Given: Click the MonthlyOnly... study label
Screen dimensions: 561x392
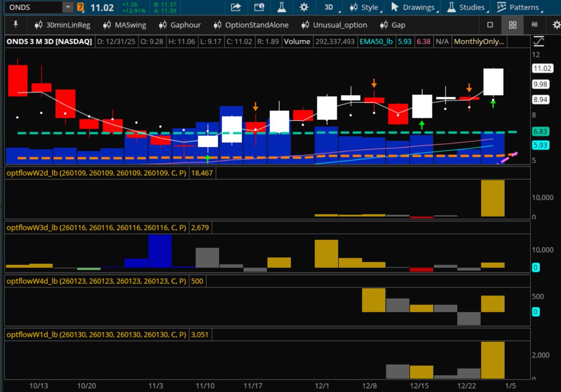Looking at the screenshot, I should tap(479, 42).
